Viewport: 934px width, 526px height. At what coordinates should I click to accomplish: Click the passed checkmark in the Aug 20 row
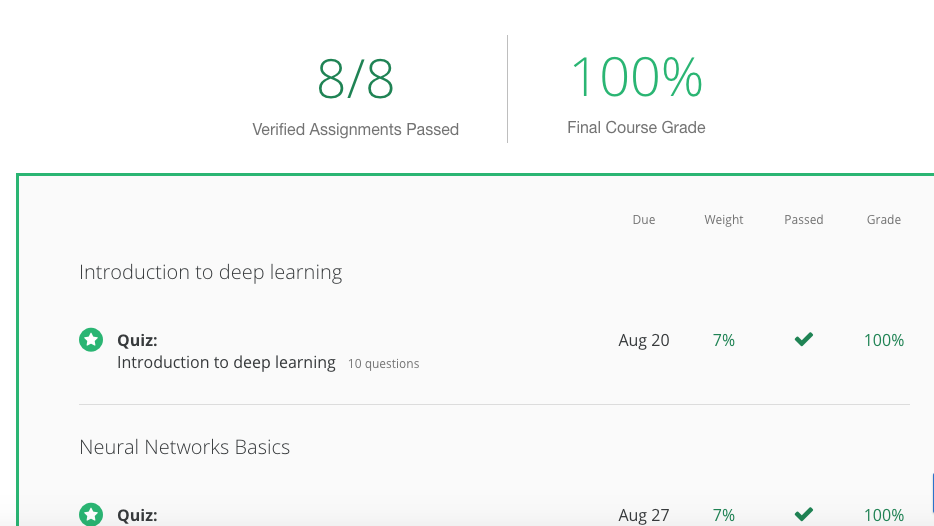[803, 340]
